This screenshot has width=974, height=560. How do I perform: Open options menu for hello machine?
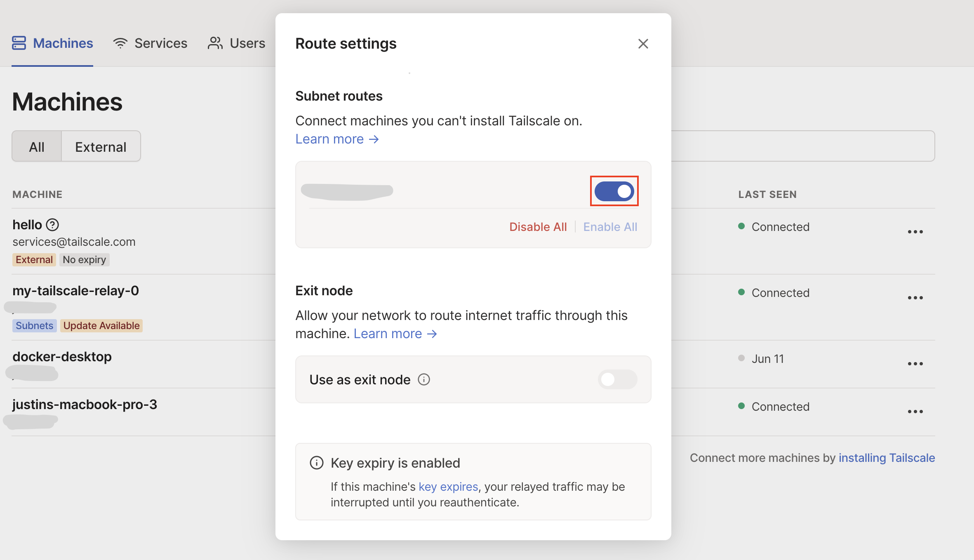915,232
